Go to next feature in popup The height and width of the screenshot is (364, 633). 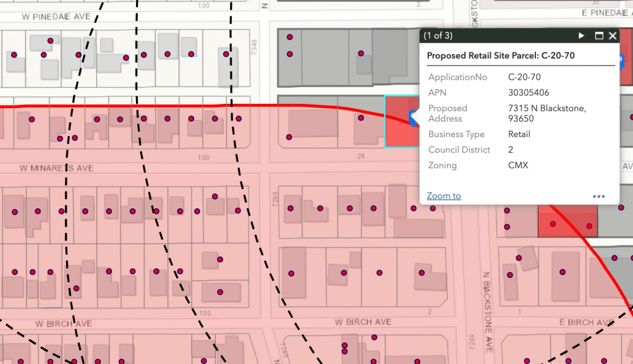point(581,36)
